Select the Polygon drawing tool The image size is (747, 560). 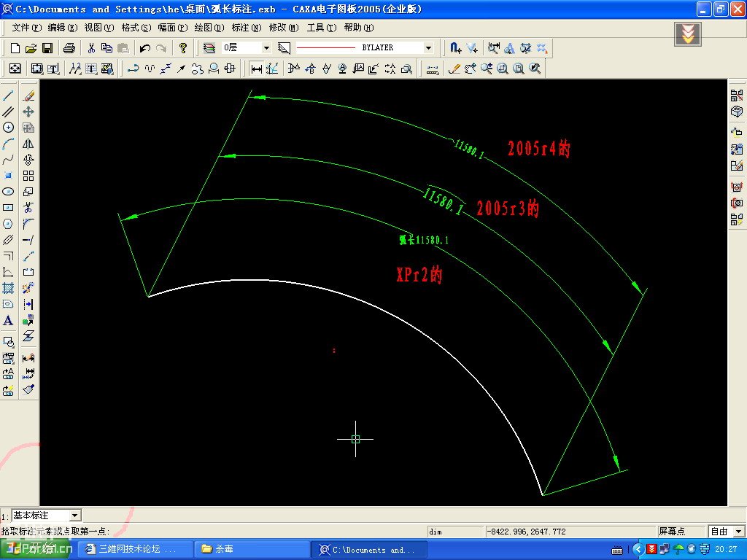[x=8, y=224]
